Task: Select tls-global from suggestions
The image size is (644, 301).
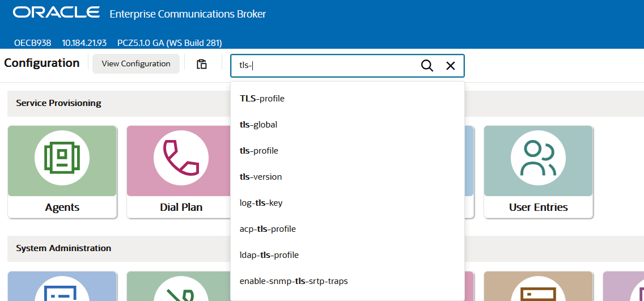Action: (x=348, y=124)
